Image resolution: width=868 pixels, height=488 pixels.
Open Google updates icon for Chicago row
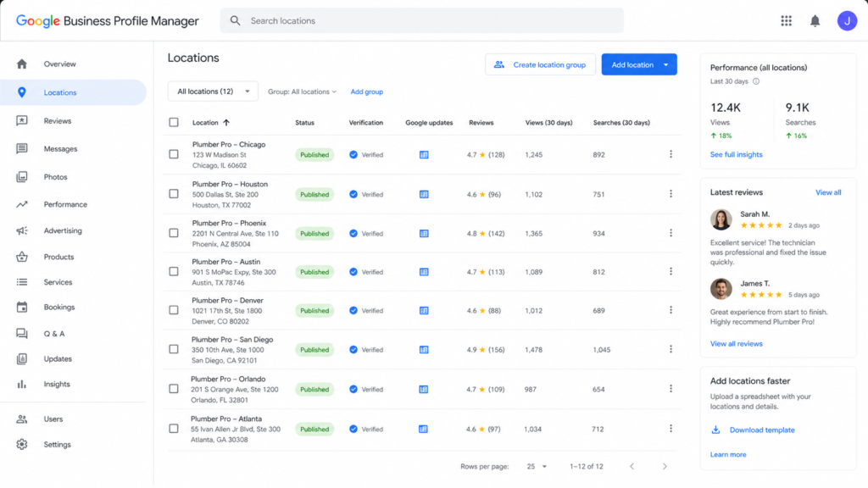(424, 155)
